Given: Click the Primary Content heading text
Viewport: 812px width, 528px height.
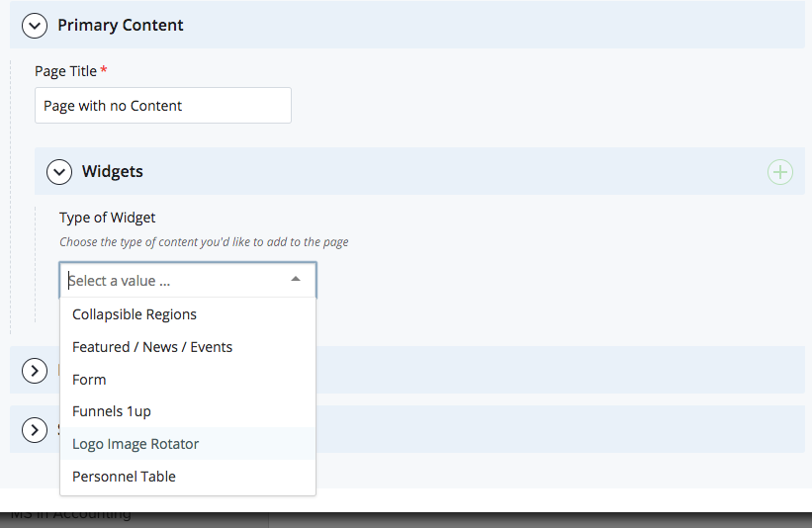Looking at the screenshot, I should point(121,26).
